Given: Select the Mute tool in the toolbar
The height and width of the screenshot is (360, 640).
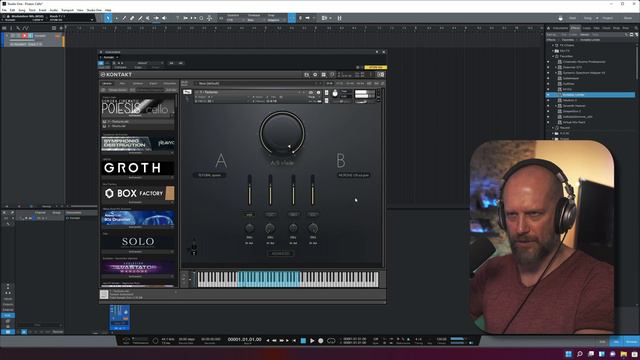Looking at the screenshot, I should point(148,18).
